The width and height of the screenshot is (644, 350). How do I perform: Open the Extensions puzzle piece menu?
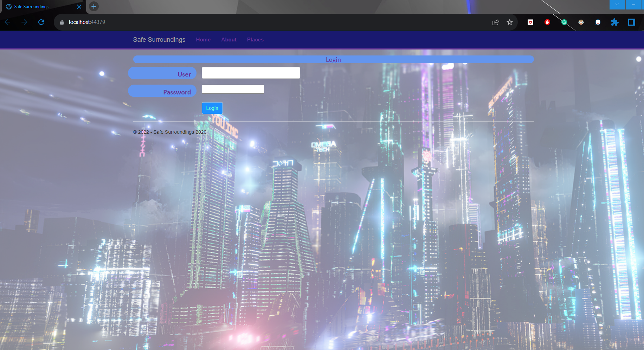coord(615,22)
